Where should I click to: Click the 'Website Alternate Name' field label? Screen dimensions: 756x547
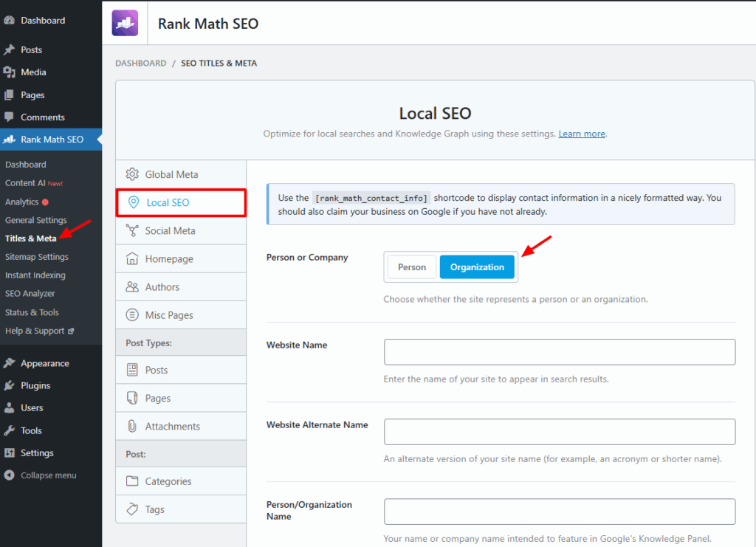317,424
